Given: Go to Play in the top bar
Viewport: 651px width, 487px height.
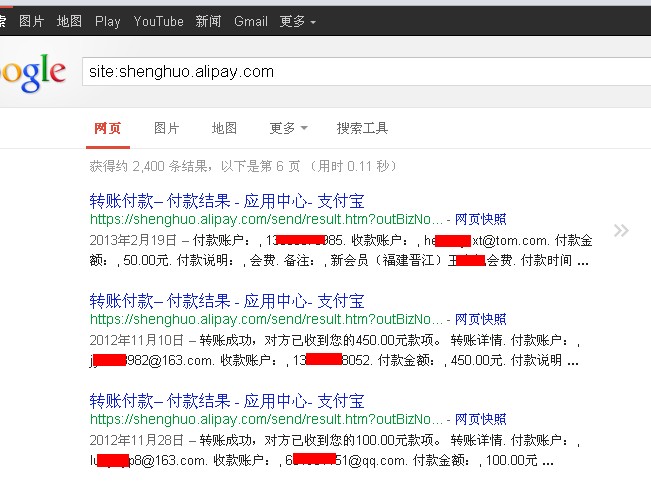Looking at the screenshot, I should pyautogui.click(x=107, y=21).
